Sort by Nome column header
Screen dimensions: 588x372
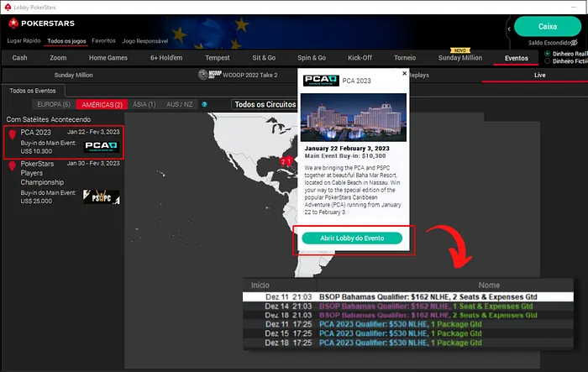[x=489, y=285]
